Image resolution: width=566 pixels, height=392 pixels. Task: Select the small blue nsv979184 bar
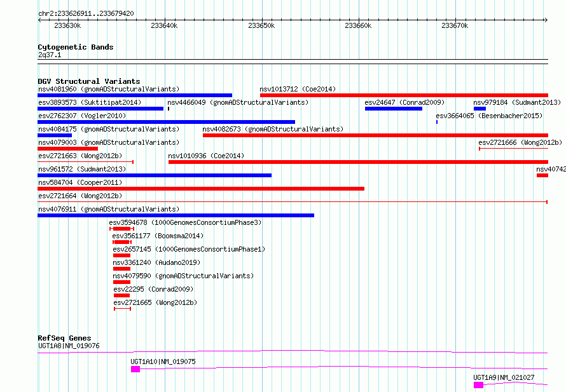[480, 109]
